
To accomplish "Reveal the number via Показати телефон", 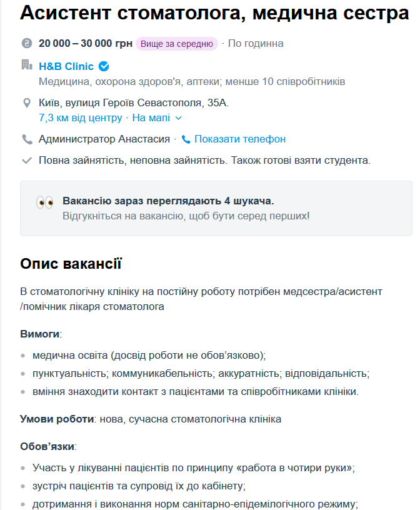I will (239, 139).
